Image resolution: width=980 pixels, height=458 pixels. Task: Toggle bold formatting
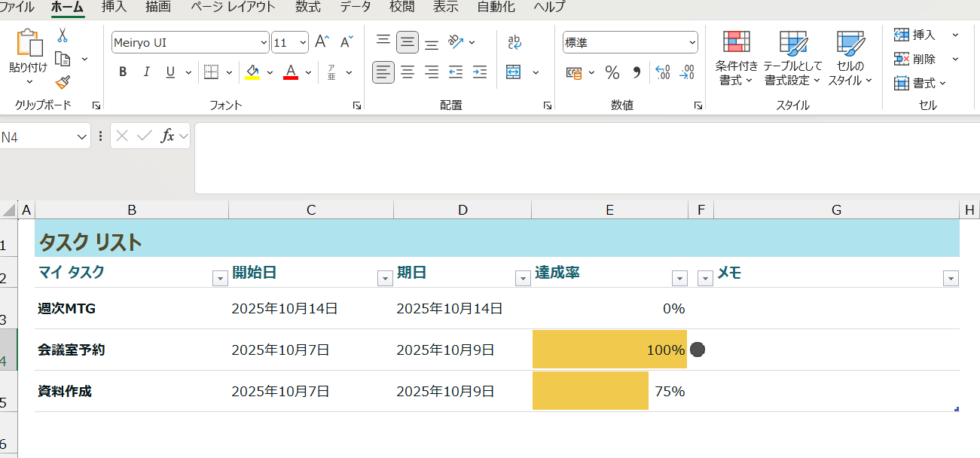[122, 72]
